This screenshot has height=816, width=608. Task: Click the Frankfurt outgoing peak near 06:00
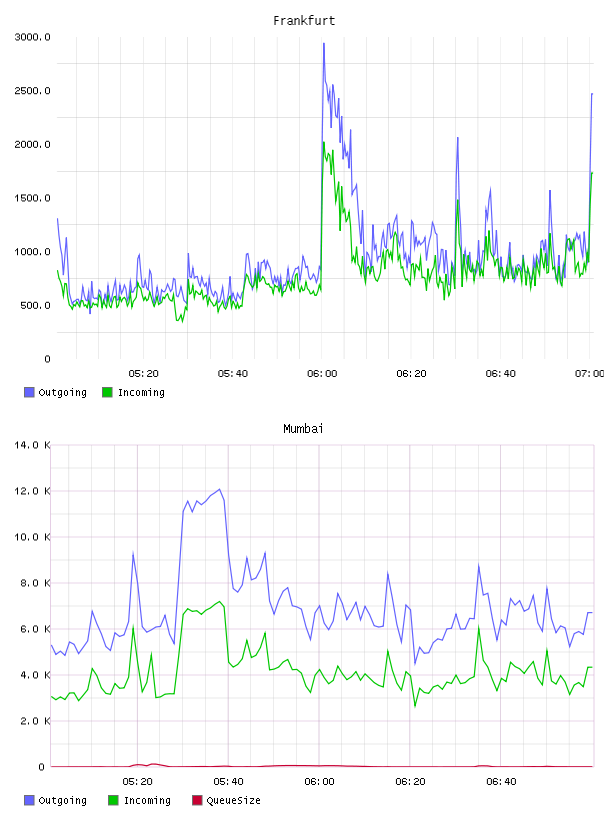[324, 44]
